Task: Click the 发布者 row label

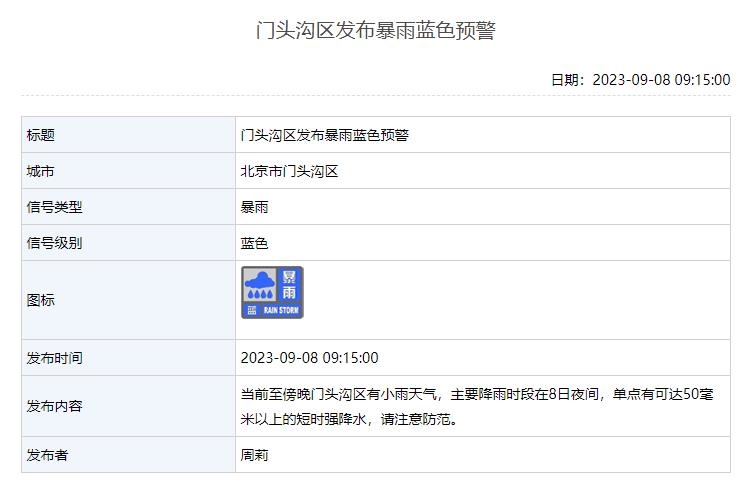Action: [x=47, y=455]
